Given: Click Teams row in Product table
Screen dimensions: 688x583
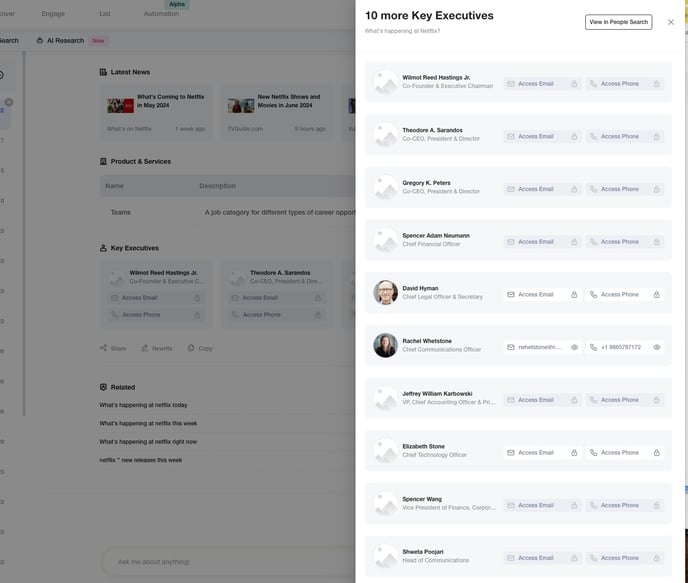Looking at the screenshot, I should (228, 212).
